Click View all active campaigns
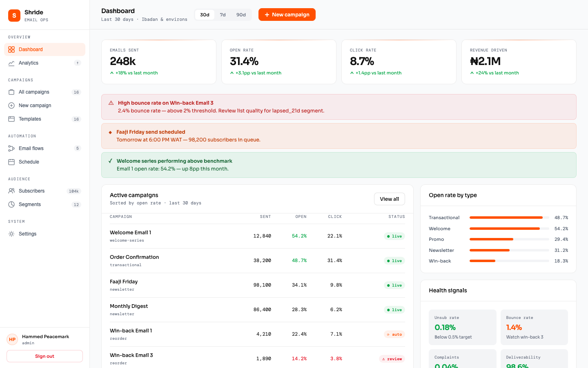 click(389, 199)
